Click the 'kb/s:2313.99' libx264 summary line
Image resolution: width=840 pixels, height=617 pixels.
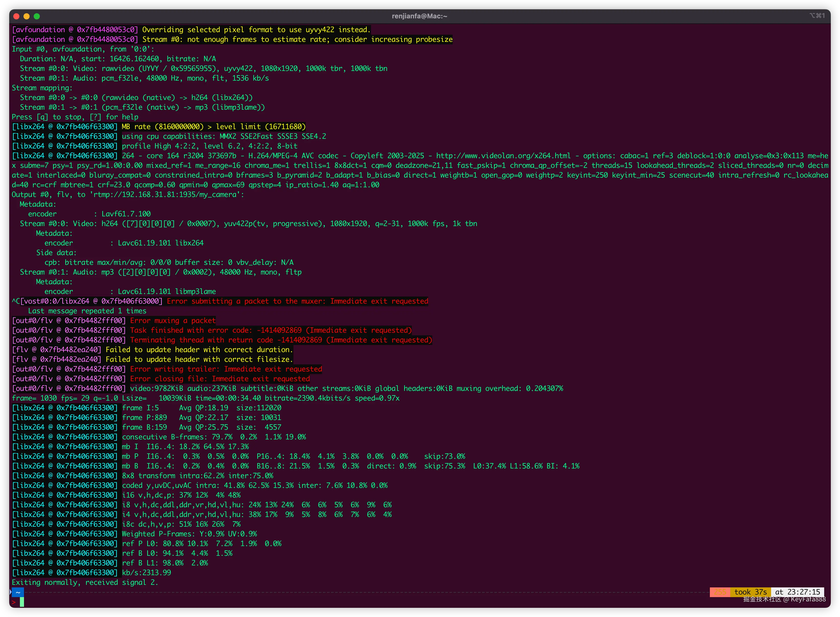tap(146, 573)
